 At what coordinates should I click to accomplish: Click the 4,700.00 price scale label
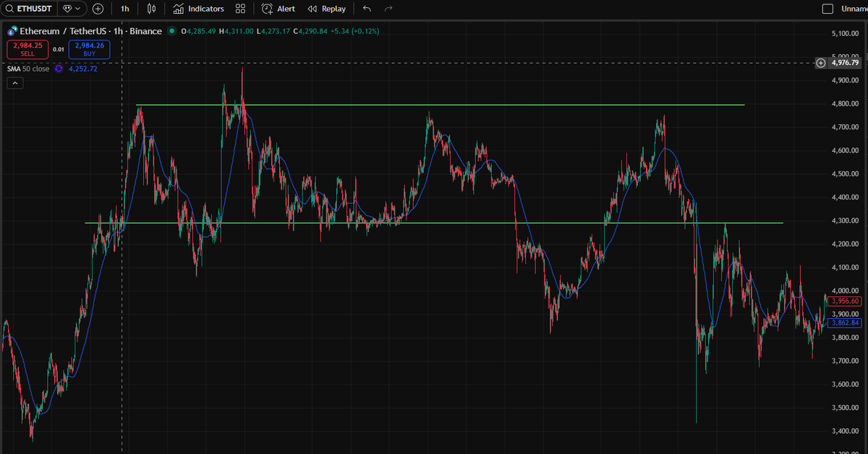tap(845, 127)
